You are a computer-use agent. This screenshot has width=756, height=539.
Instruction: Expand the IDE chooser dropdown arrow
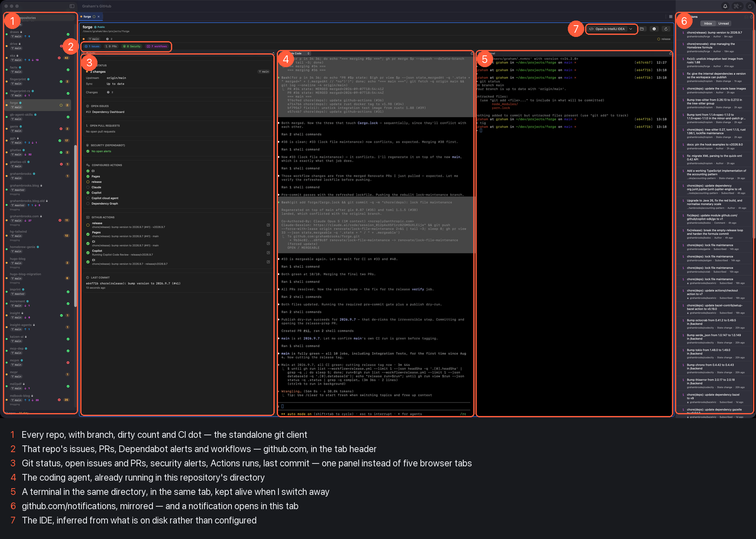(631, 29)
